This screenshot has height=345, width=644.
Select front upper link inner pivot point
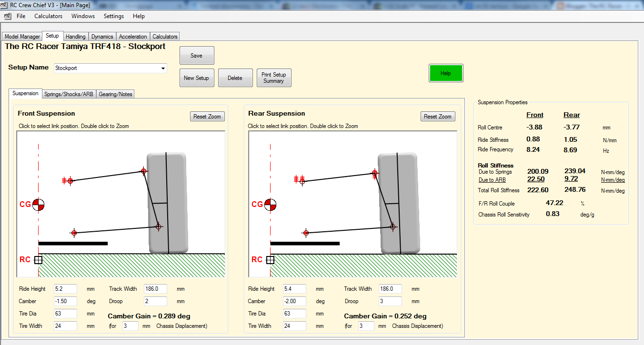point(70,181)
